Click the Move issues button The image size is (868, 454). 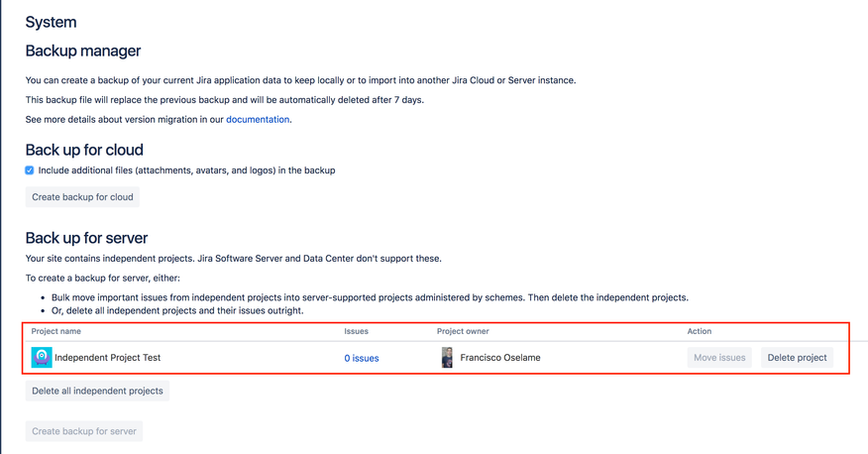click(719, 358)
